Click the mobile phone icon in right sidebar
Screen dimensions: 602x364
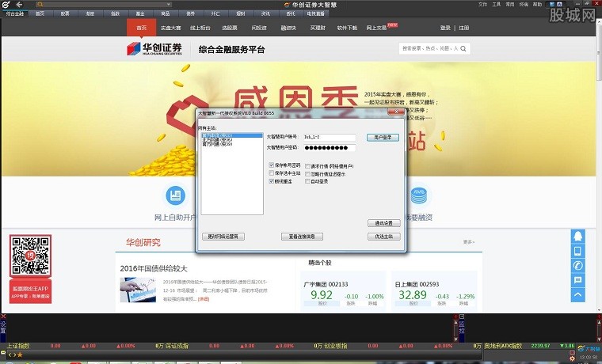(x=577, y=251)
